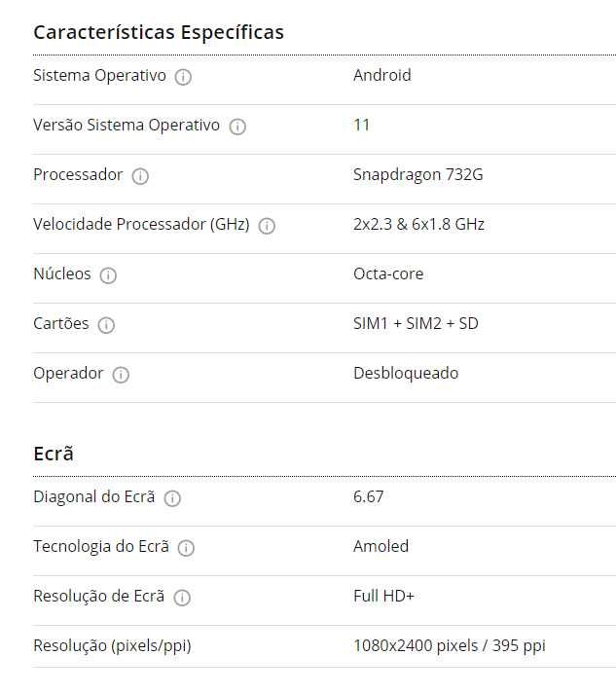Click the info icon beside Sistema Operativo

click(183, 77)
